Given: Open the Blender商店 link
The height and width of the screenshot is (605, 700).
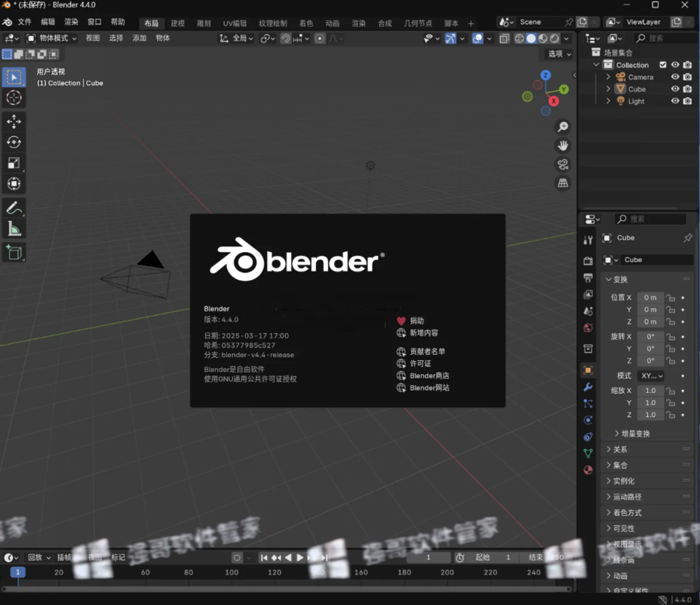Looking at the screenshot, I should (423, 376).
